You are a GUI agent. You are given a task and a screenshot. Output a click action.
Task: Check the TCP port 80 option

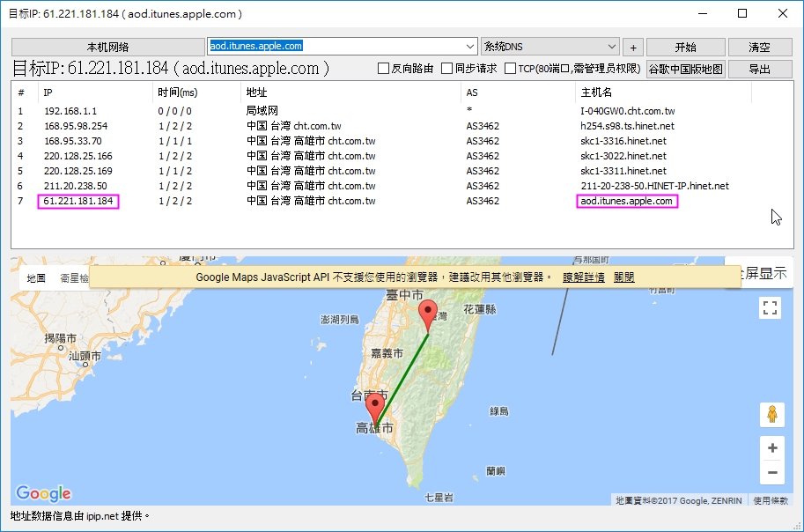click(x=511, y=69)
